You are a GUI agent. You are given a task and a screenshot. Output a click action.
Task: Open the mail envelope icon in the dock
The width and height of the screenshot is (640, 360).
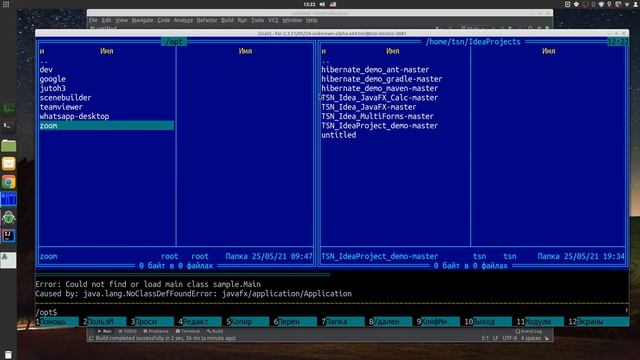[x=8, y=164]
